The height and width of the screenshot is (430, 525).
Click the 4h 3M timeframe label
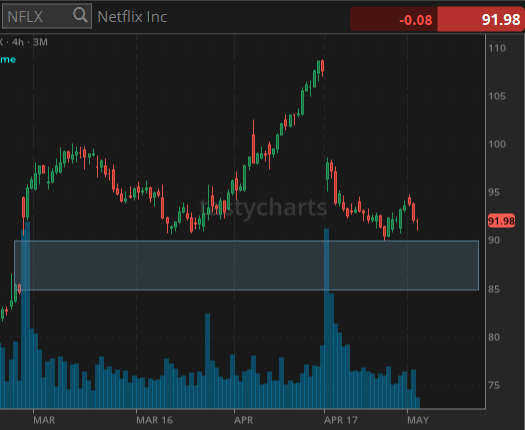click(29, 42)
